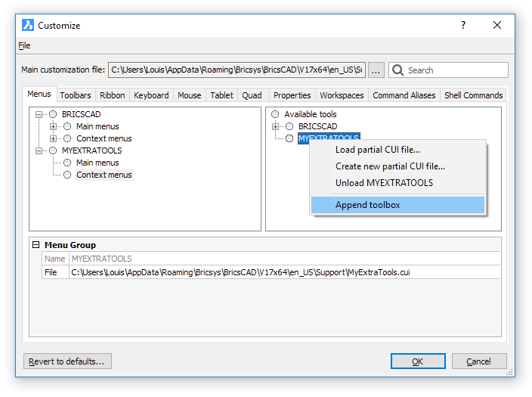Confirm with the OK button
Image resolution: width=532 pixels, height=397 pixels.
pos(418,361)
